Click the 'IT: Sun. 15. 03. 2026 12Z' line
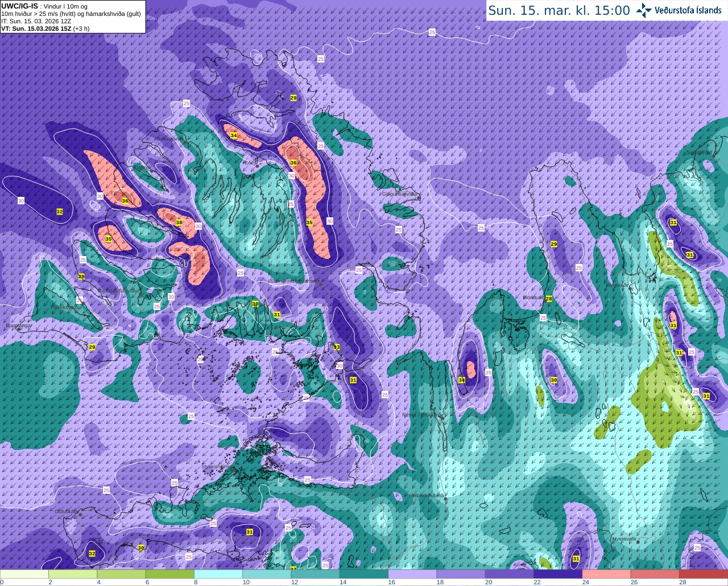 [x=36, y=21]
